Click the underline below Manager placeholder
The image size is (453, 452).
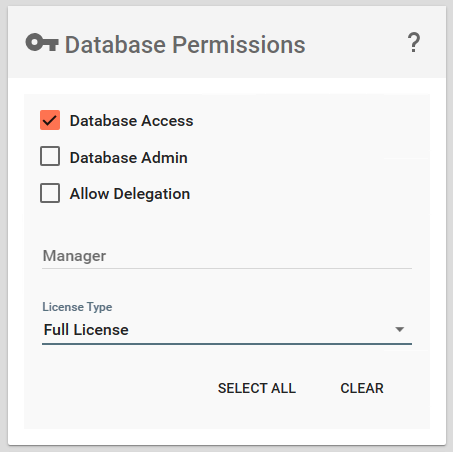click(x=227, y=268)
